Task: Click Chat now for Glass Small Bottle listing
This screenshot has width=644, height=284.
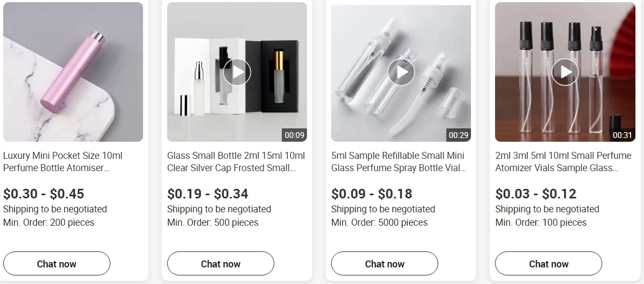Action: pos(221,264)
